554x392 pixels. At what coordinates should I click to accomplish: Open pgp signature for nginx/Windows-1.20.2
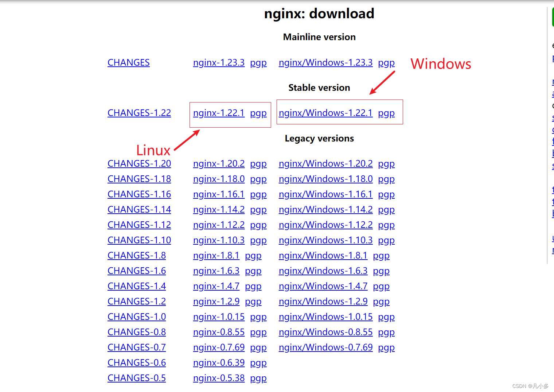tap(386, 164)
